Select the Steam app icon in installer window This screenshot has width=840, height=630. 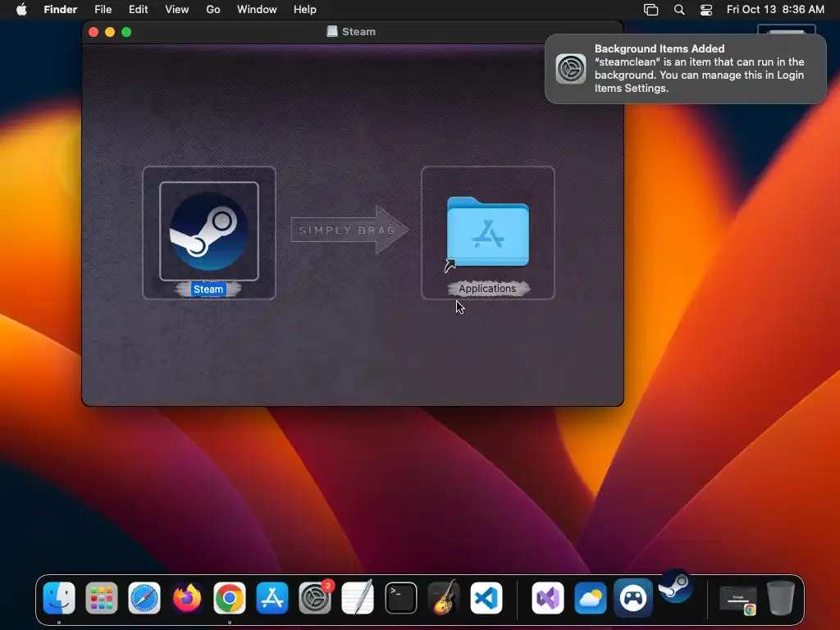(x=209, y=231)
